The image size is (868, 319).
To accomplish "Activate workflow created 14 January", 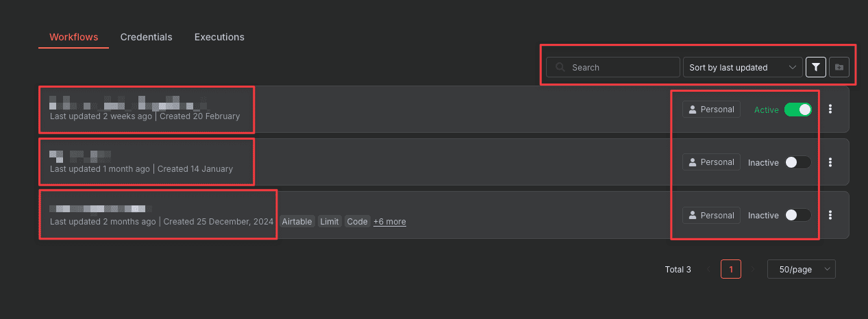I will point(798,162).
